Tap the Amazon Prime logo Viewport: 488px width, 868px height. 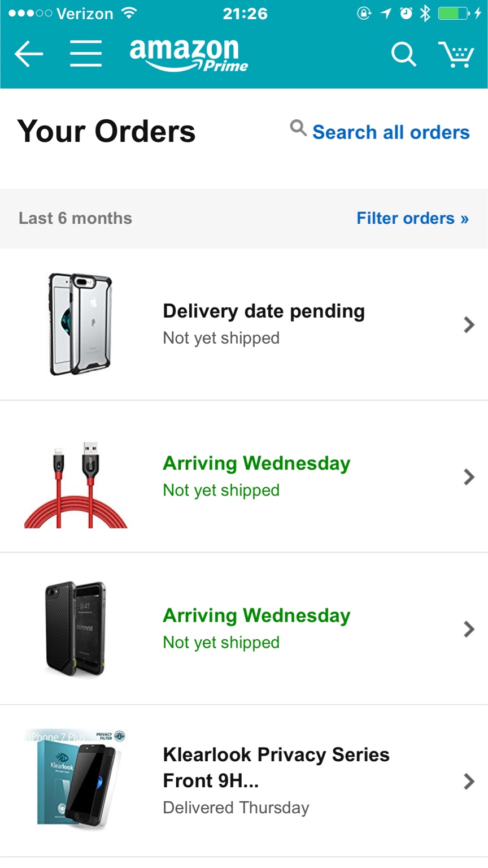(188, 55)
